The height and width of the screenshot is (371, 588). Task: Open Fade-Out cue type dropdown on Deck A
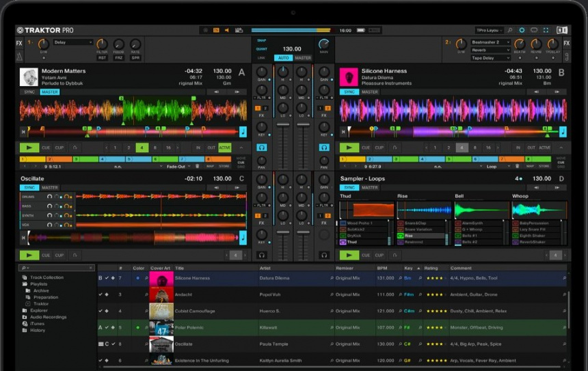click(x=178, y=167)
